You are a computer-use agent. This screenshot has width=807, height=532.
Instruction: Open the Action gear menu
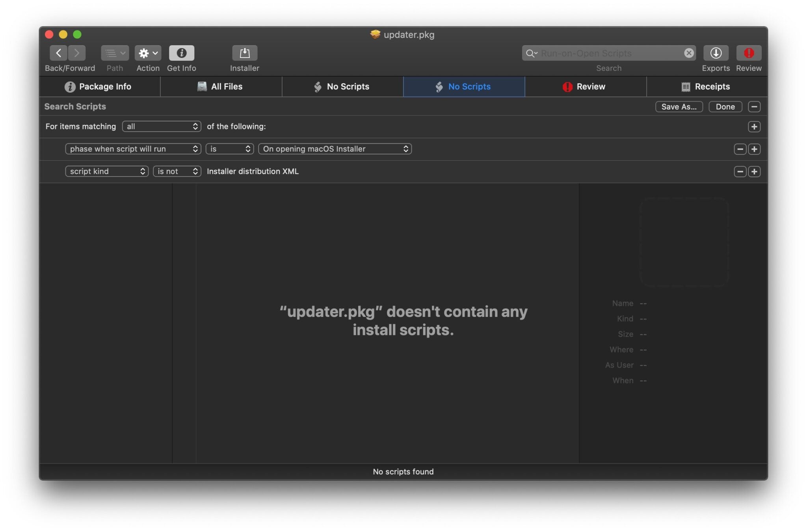(x=148, y=53)
